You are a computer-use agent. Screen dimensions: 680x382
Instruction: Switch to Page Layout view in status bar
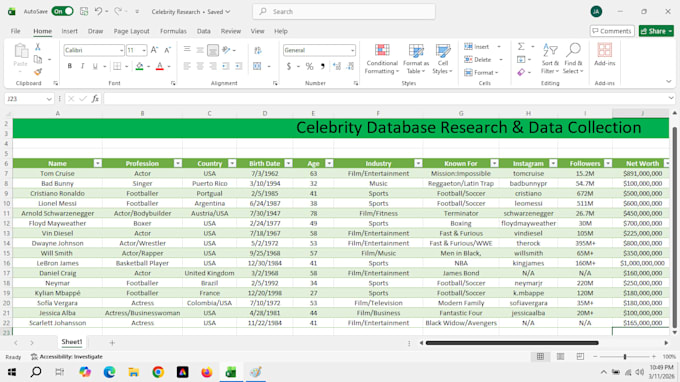[x=560, y=356]
